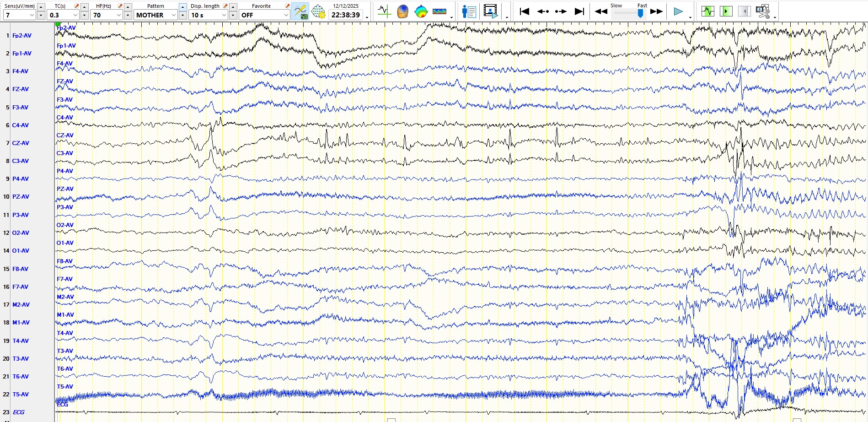This screenshot has width=868, height=422.
Task: Click the fast-forward double-arrow button
Action: [656, 11]
